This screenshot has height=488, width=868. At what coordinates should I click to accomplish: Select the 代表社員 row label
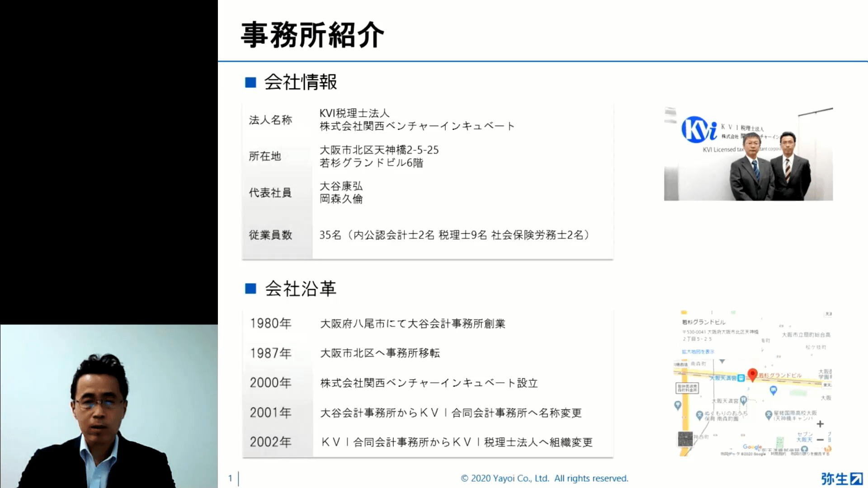(x=270, y=192)
